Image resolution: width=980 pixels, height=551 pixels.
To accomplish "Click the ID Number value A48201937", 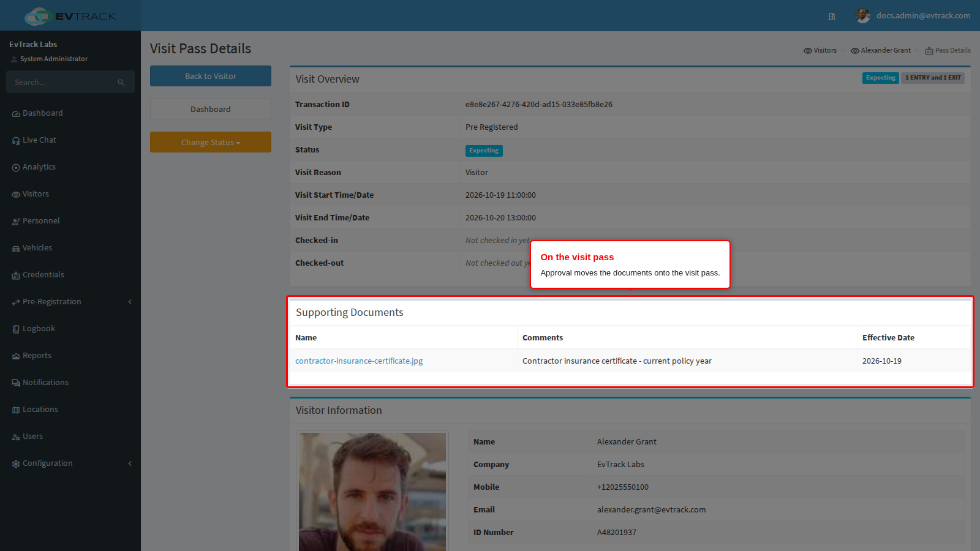I will click(x=617, y=533).
